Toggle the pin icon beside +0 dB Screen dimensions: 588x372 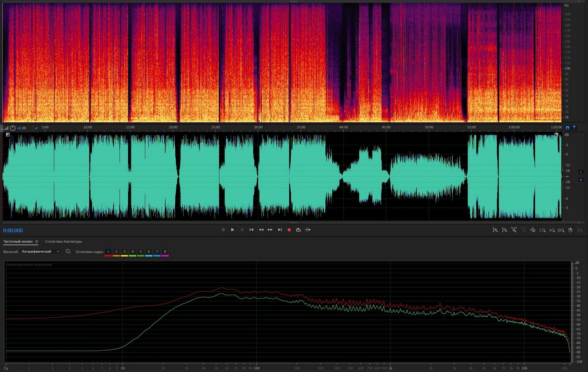(x=36, y=128)
